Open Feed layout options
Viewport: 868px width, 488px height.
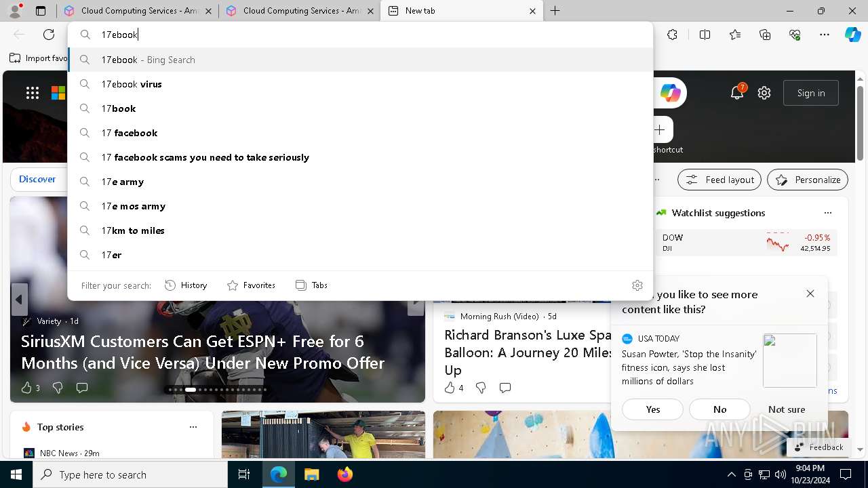pos(719,180)
